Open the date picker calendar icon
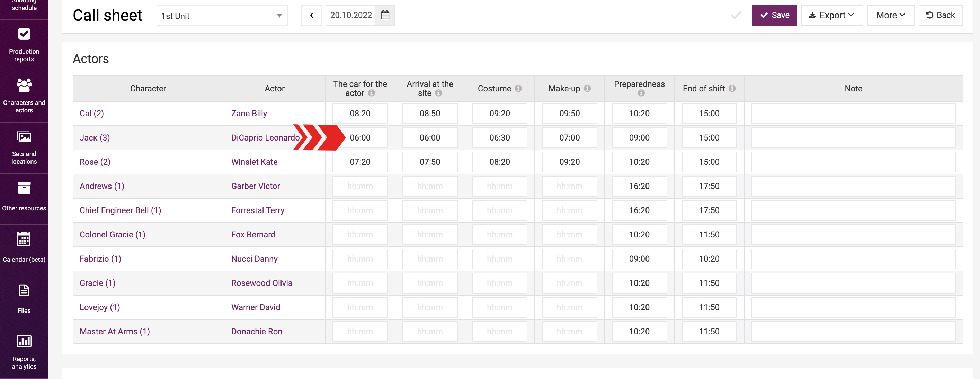 (385, 15)
